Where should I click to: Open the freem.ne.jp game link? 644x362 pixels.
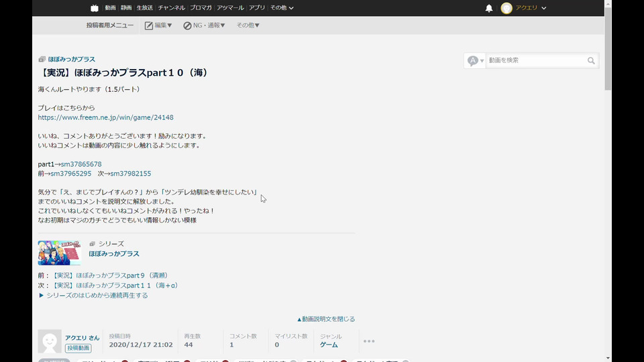pos(105,117)
